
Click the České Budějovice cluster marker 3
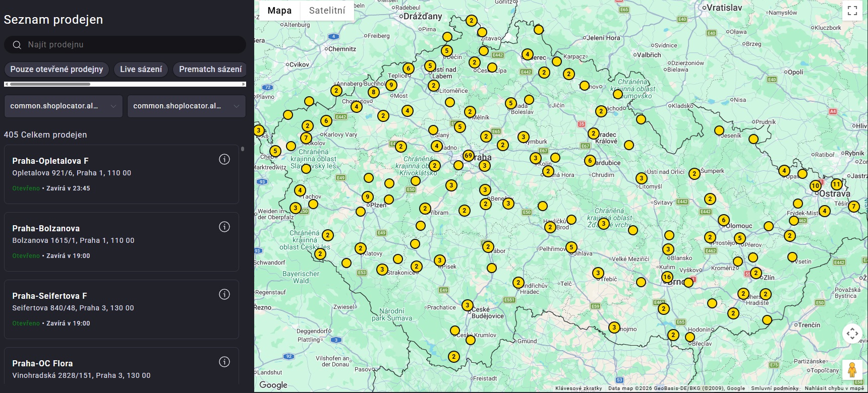[x=468, y=305]
